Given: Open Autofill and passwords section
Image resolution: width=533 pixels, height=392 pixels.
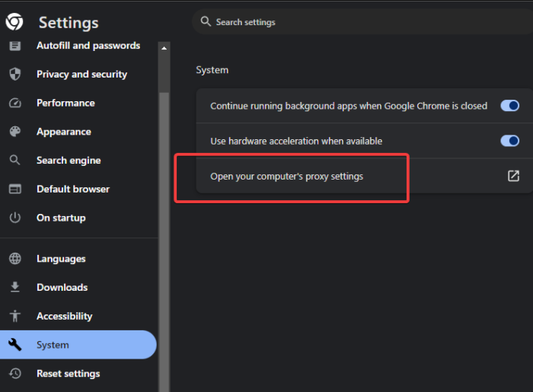Looking at the screenshot, I should 88,46.
